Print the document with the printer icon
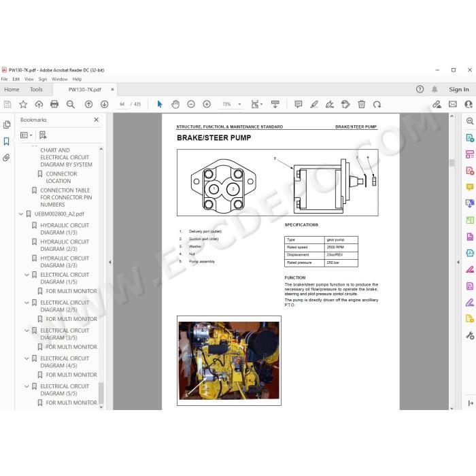The width and height of the screenshot is (476, 476). coord(54,105)
